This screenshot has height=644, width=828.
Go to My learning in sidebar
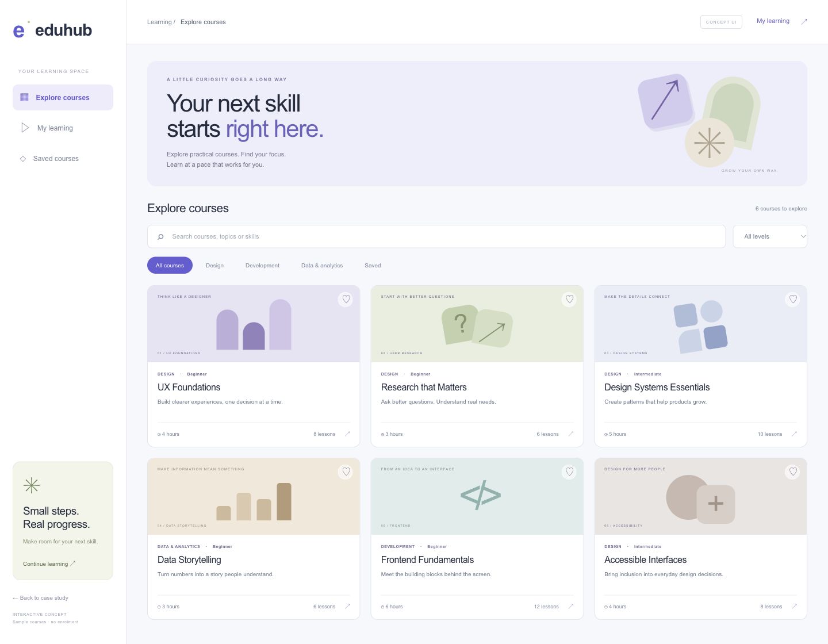(x=63, y=128)
